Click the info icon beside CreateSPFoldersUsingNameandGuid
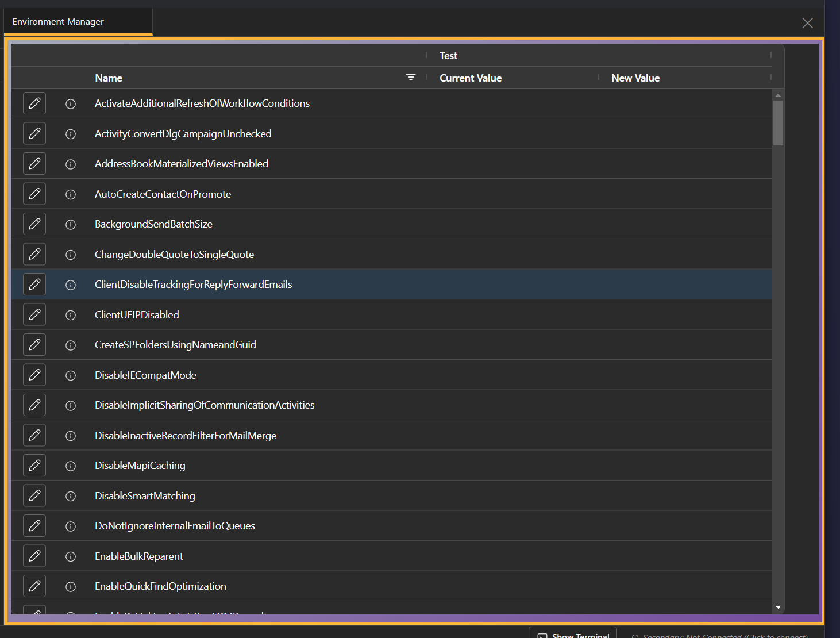 point(71,345)
